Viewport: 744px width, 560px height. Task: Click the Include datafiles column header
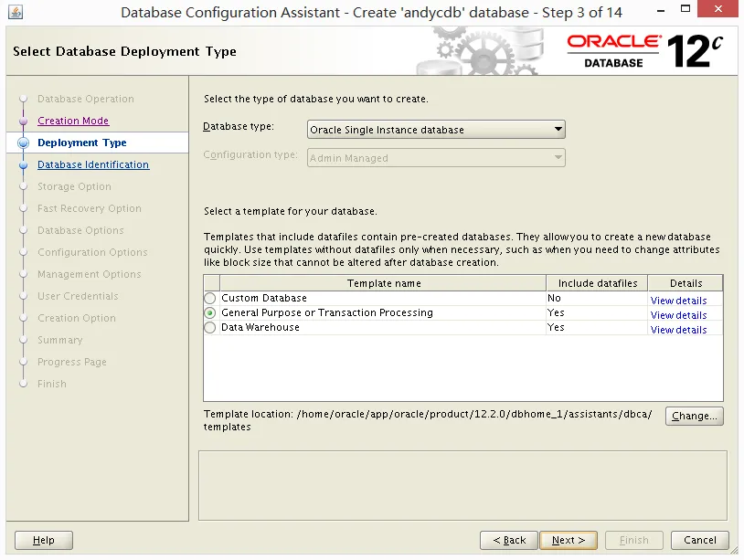click(597, 283)
